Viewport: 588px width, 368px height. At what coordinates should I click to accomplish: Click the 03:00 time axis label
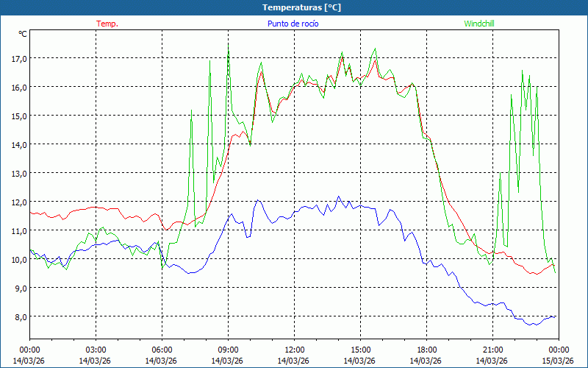pos(96,350)
